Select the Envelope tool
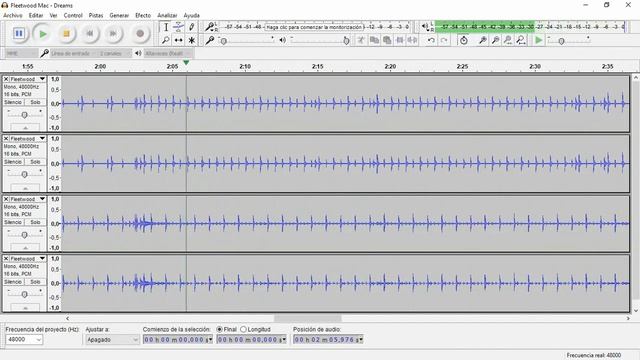Screen dimensions: 640x360 (178, 27)
